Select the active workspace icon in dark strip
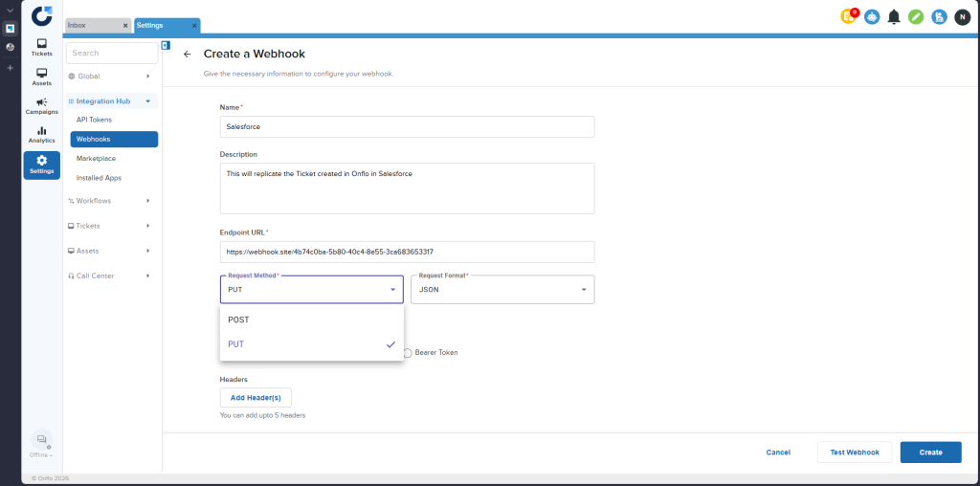 click(10, 28)
